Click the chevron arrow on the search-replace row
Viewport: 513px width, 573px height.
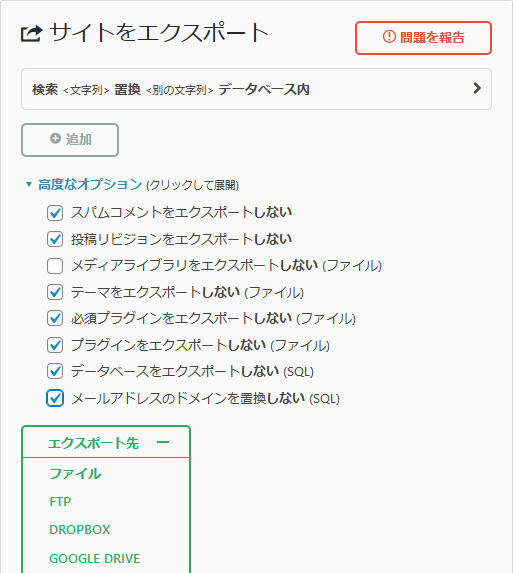(x=477, y=88)
